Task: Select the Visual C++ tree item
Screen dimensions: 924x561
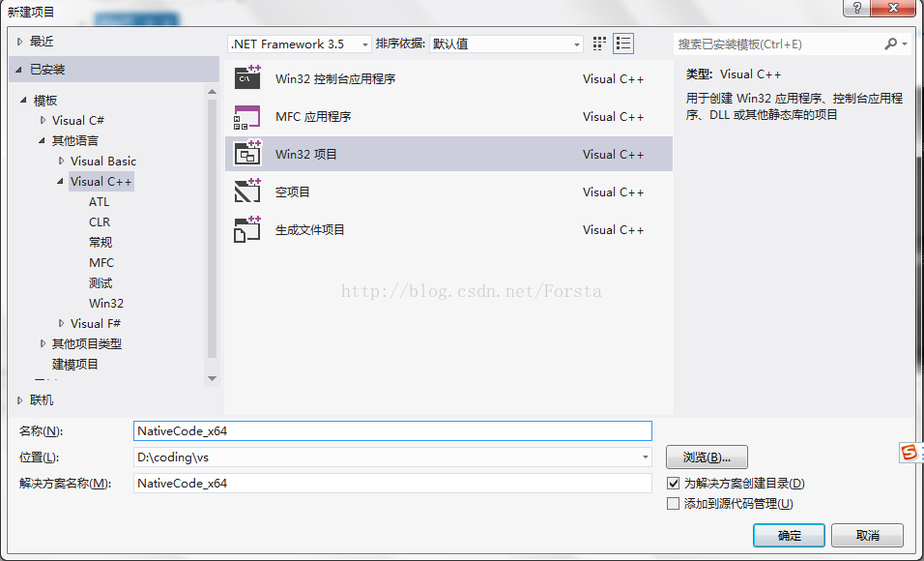Action: (x=101, y=181)
